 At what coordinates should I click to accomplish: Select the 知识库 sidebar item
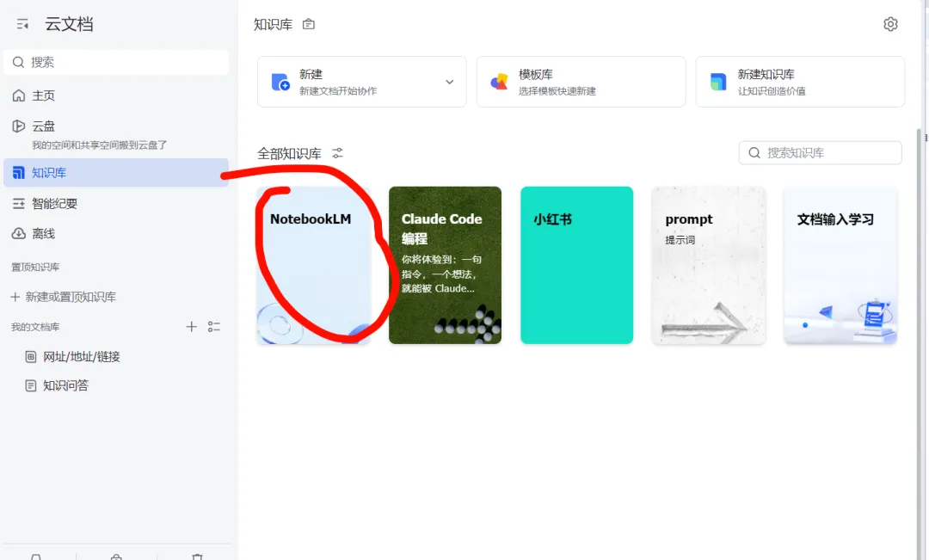(x=116, y=172)
